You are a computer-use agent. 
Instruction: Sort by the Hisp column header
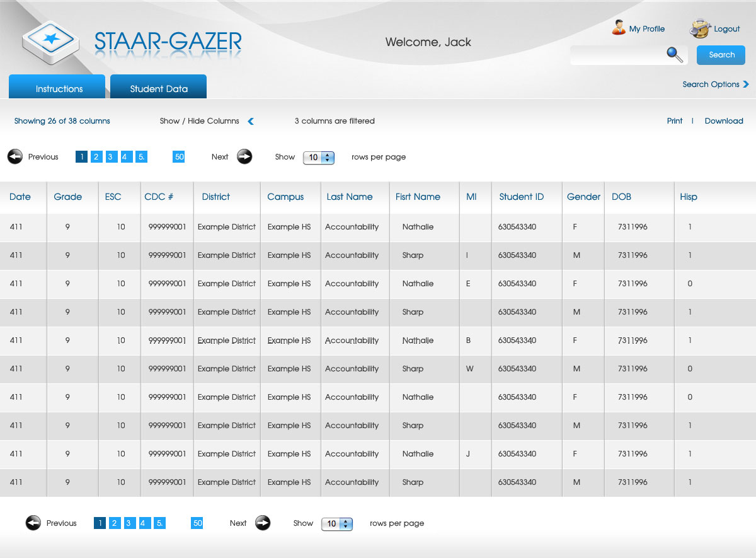pos(689,197)
